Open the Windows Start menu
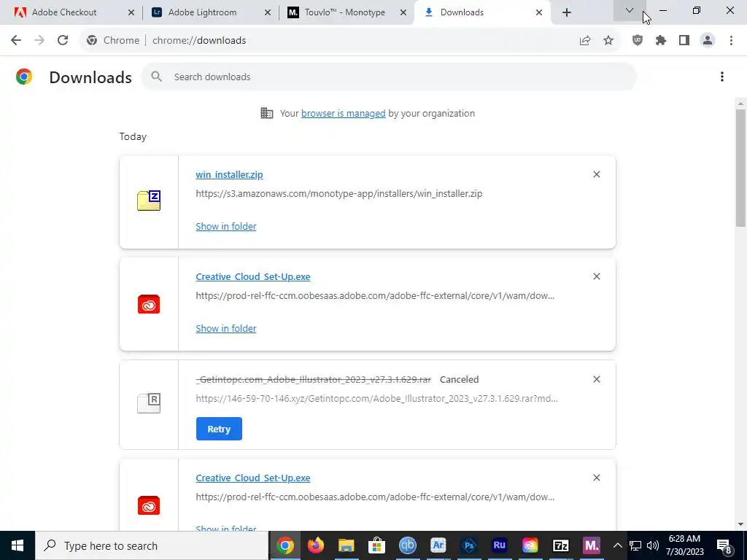The width and height of the screenshot is (747, 560). coord(18,545)
